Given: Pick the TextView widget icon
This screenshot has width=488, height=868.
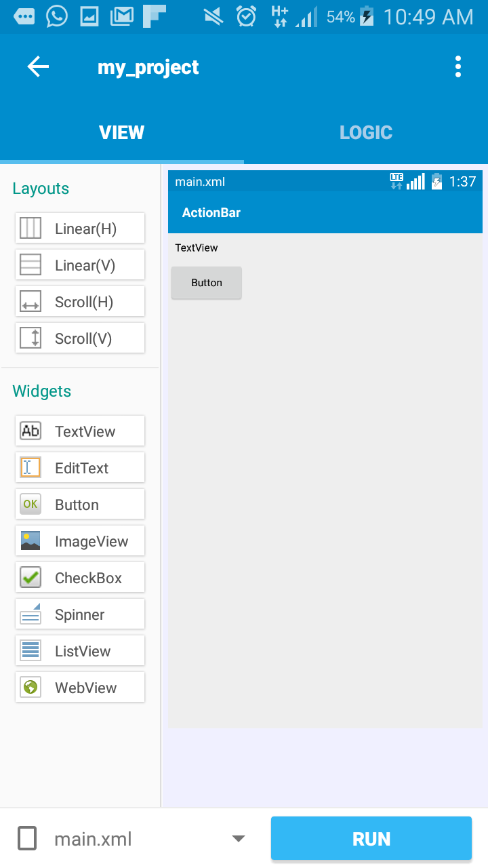Looking at the screenshot, I should point(30,431).
